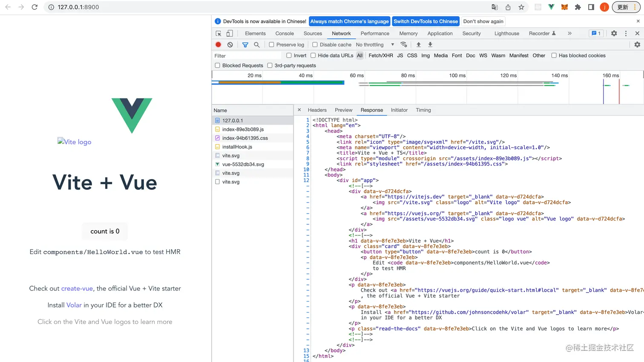644x362 pixels.
Task: Open the Sources tab
Action: [313, 33]
